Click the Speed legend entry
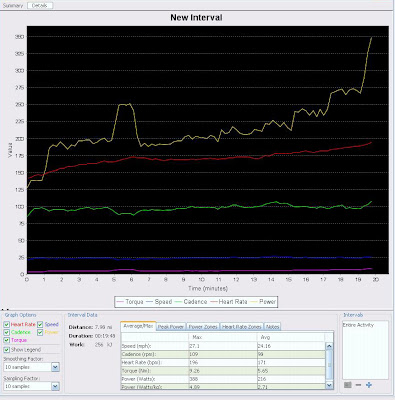395x400 pixels. tap(159, 302)
